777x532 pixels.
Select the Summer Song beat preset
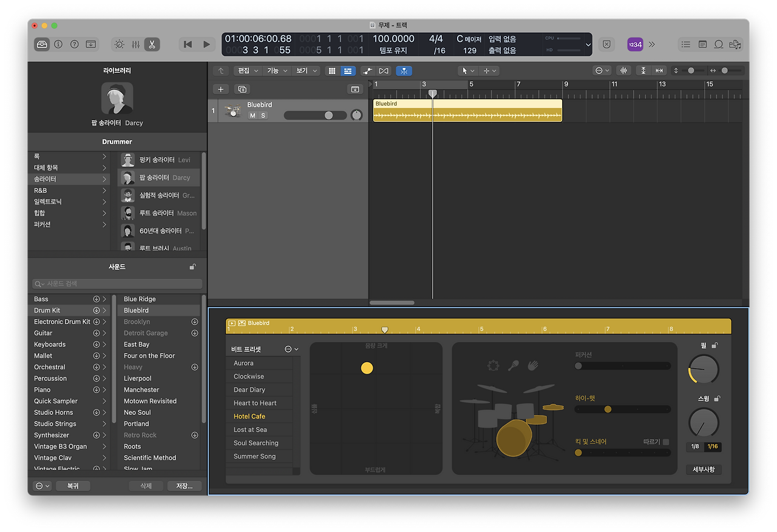[259, 457]
